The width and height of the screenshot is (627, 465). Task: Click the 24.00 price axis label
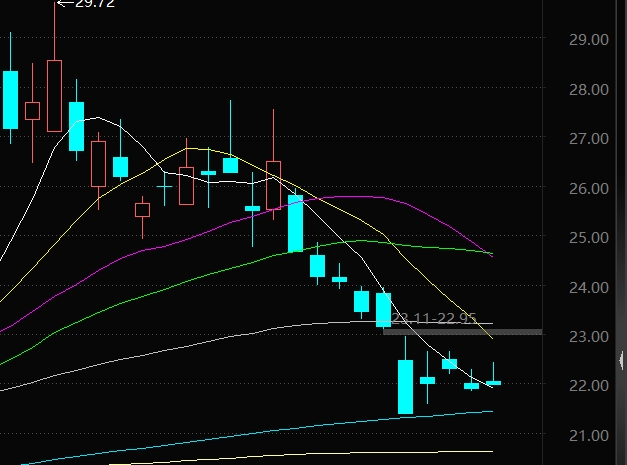point(589,287)
